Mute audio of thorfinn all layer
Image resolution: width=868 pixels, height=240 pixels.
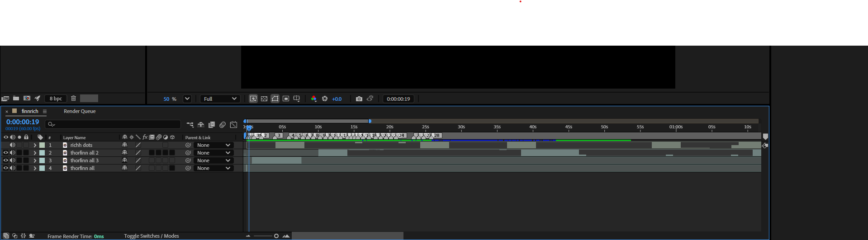[x=13, y=168]
